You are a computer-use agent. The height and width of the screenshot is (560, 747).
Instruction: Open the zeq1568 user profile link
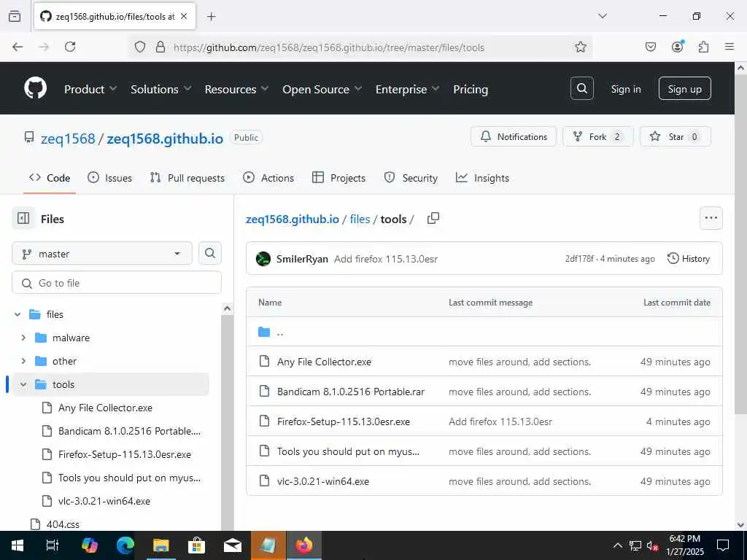coord(68,139)
